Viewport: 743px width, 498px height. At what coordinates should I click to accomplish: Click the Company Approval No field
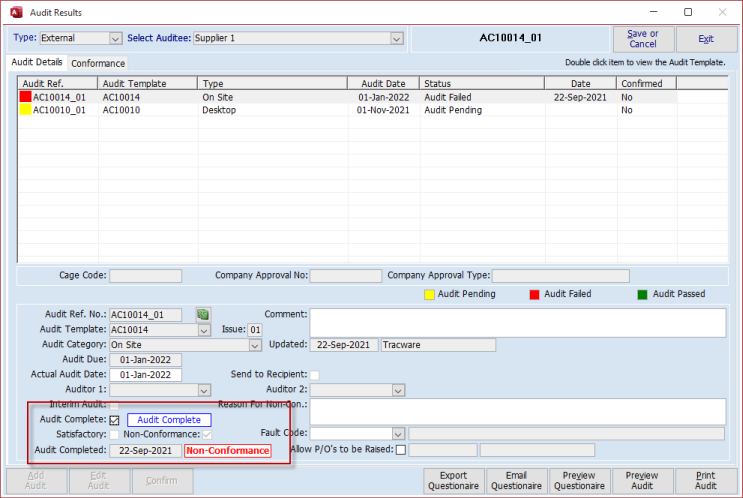(346, 276)
